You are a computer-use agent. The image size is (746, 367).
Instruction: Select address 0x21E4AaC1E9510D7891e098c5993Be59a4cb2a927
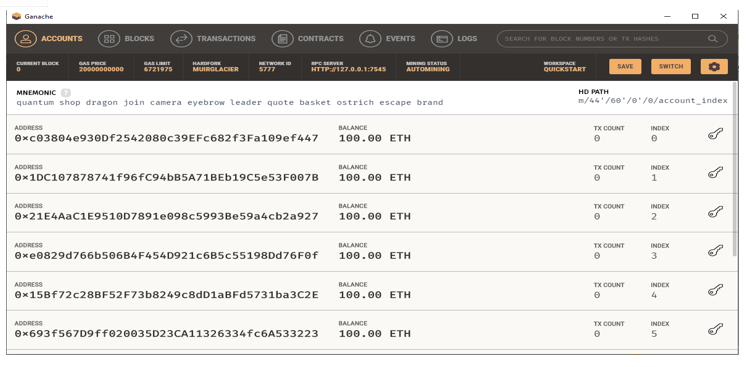[166, 217]
